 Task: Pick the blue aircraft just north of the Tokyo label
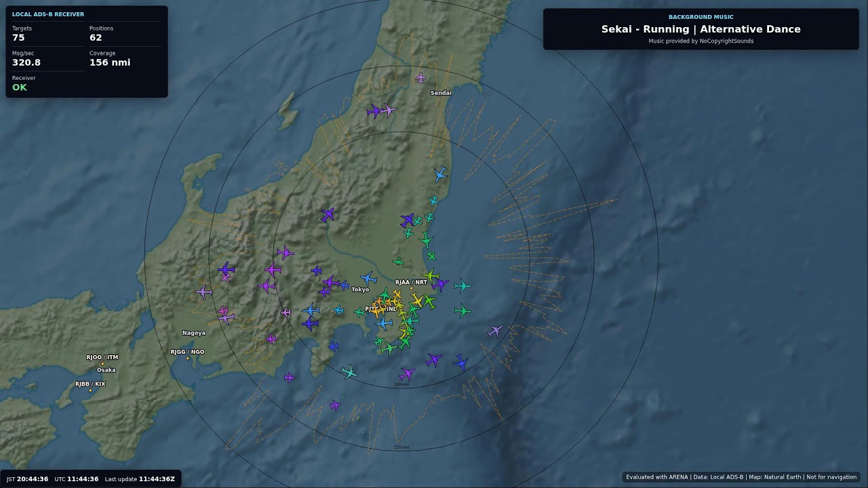point(368,278)
